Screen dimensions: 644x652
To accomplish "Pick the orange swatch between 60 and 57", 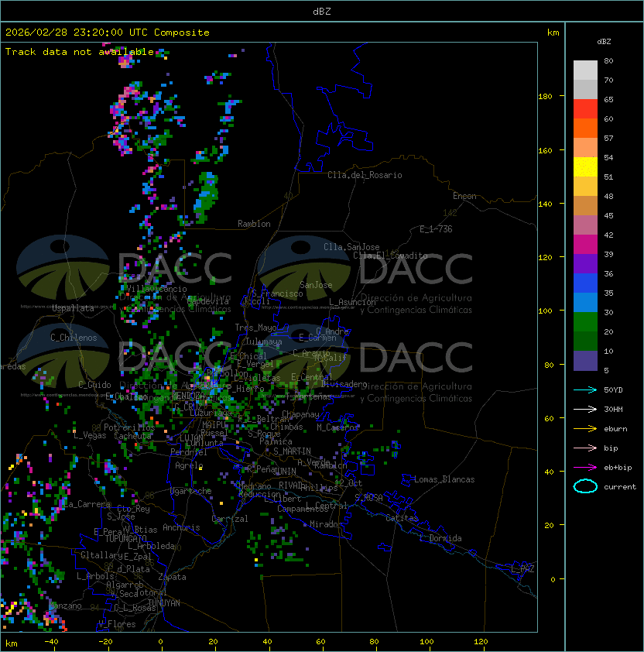I will tap(585, 128).
